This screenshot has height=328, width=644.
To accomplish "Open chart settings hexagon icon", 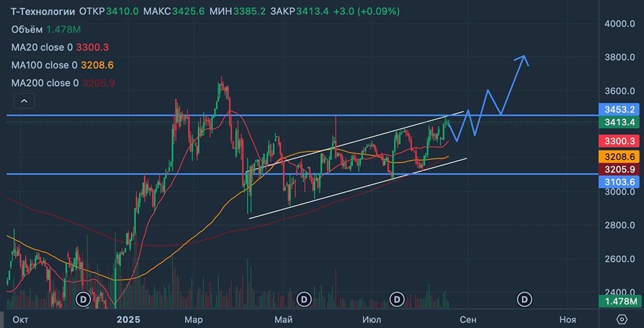I will (x=622, y=320).
